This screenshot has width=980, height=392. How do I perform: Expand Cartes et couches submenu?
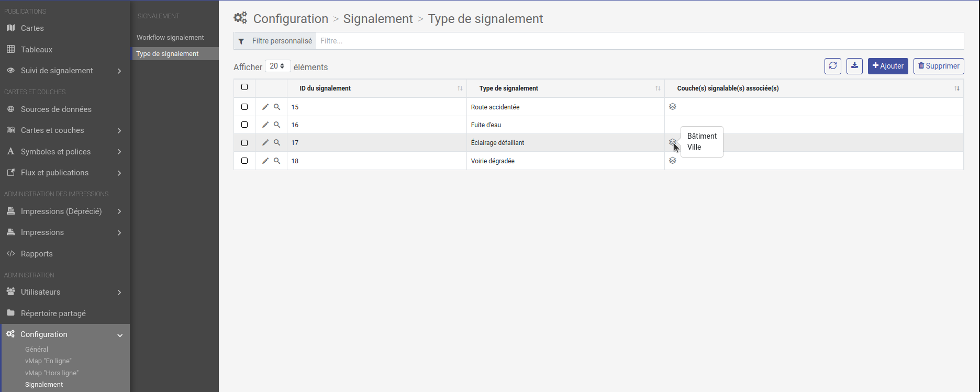coord(119,130)
